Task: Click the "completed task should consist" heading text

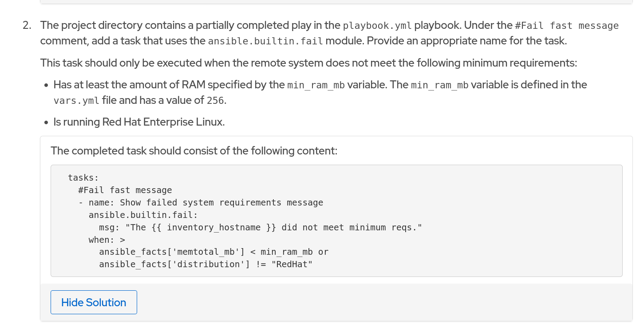Action: [x=194, y=151]
